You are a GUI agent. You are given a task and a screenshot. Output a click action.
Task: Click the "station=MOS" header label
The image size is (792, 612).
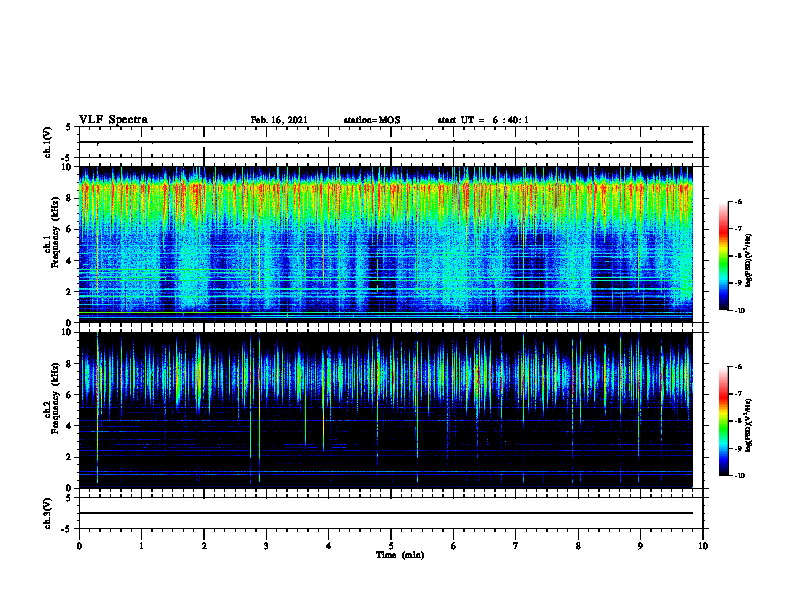click(x=372, y=120)
